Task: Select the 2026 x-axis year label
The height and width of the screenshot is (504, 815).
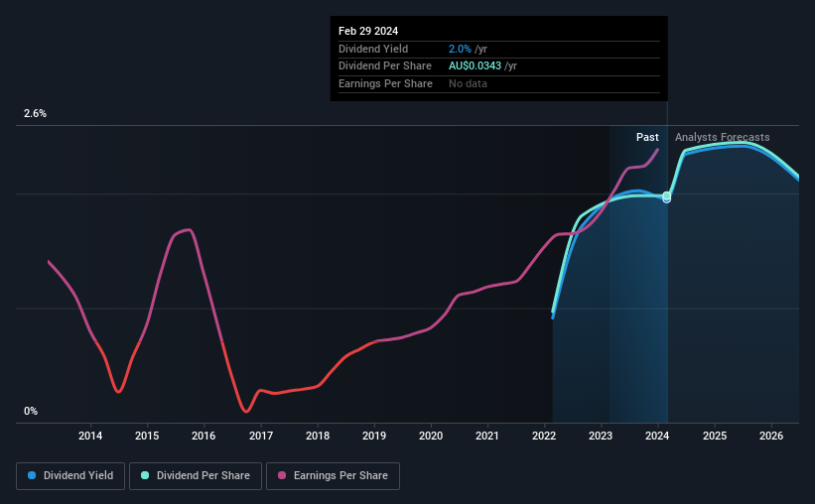Action: coord(771,436)
